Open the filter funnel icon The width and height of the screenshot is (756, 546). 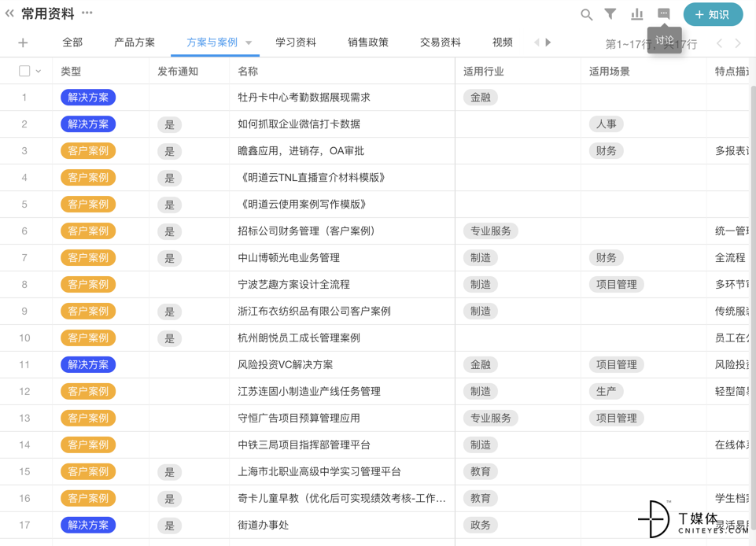(x=610, y=14)
